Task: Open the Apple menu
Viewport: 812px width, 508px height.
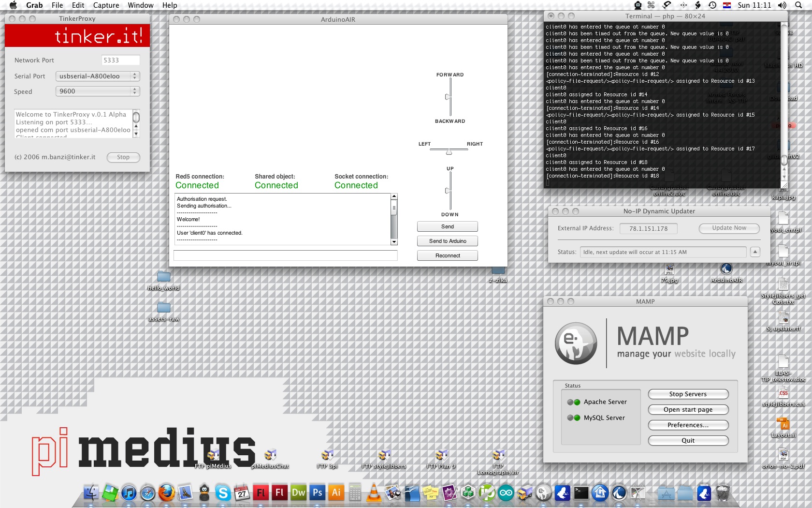Action: (x=13, y=5)
